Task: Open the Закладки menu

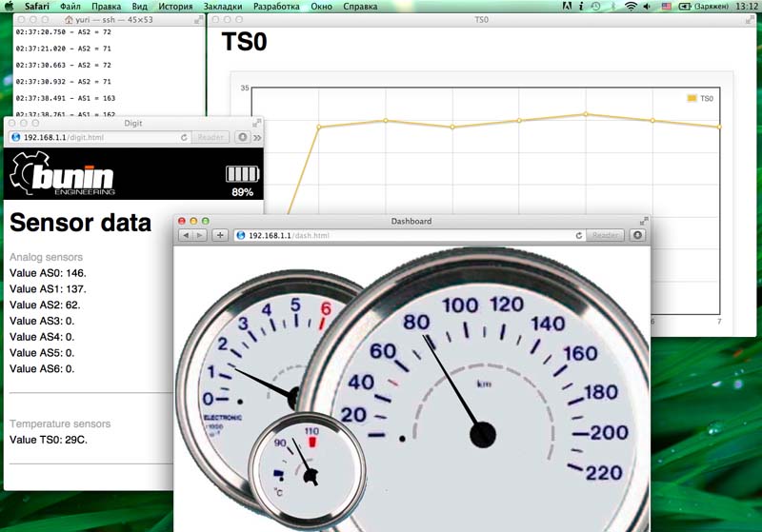Action: [222, 7]
